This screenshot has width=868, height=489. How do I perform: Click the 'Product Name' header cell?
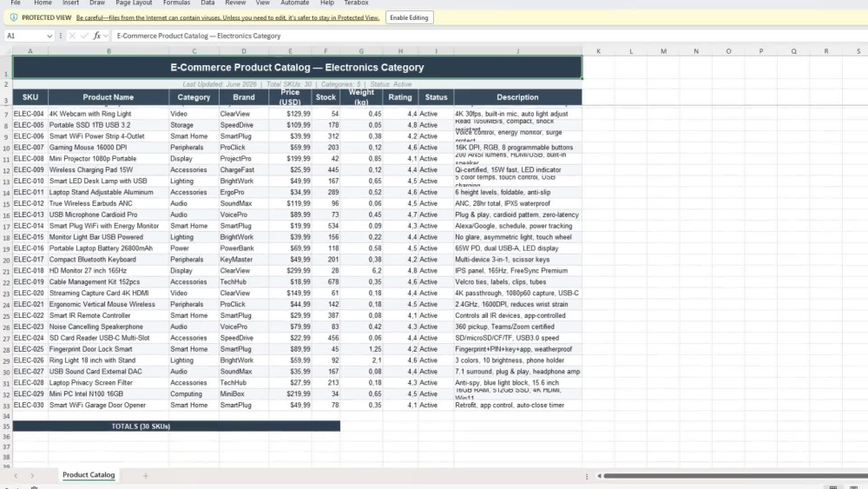pyautogui.click(x=108, y=97)
